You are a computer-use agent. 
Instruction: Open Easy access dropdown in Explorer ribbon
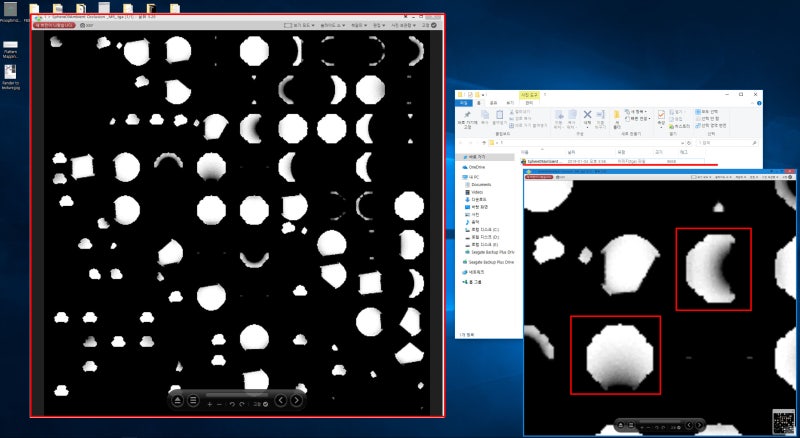638,118
